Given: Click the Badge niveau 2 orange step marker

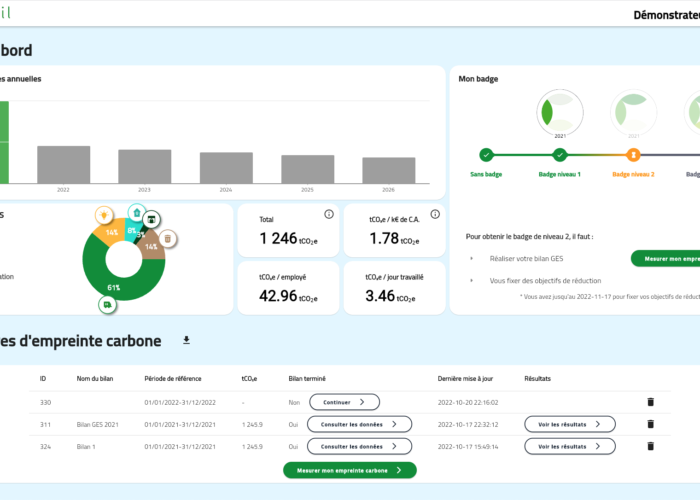Looking at the screenshot, I should [633, 155].
